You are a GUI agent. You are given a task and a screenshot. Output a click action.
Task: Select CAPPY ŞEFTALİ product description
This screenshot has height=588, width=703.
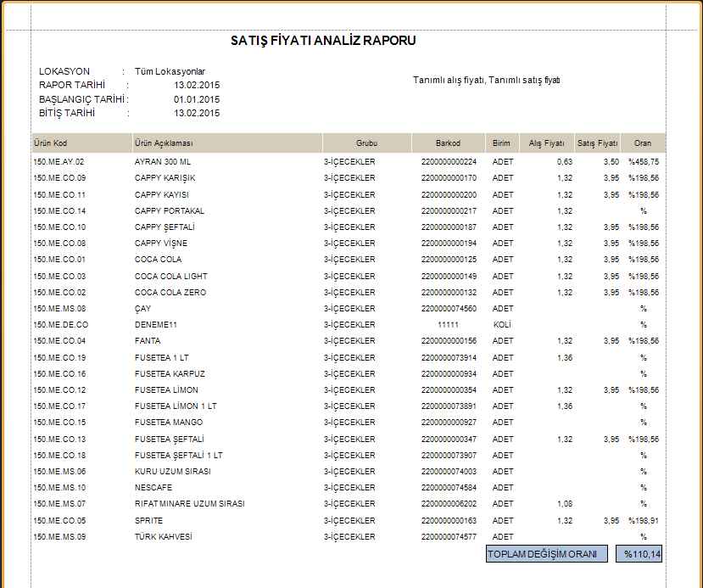pyautogui.click(x=165, y=227)
